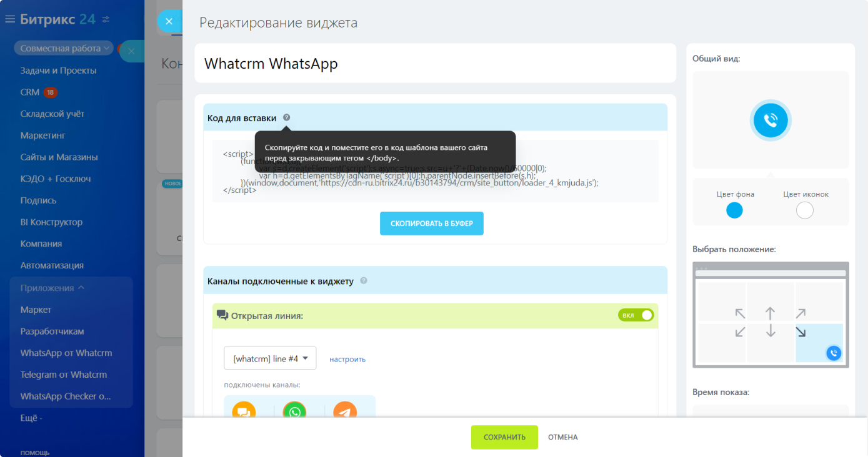868x457 pixels.
Task: Pick the blue Цвет фона swatch
Action: [x=734, y=210]
